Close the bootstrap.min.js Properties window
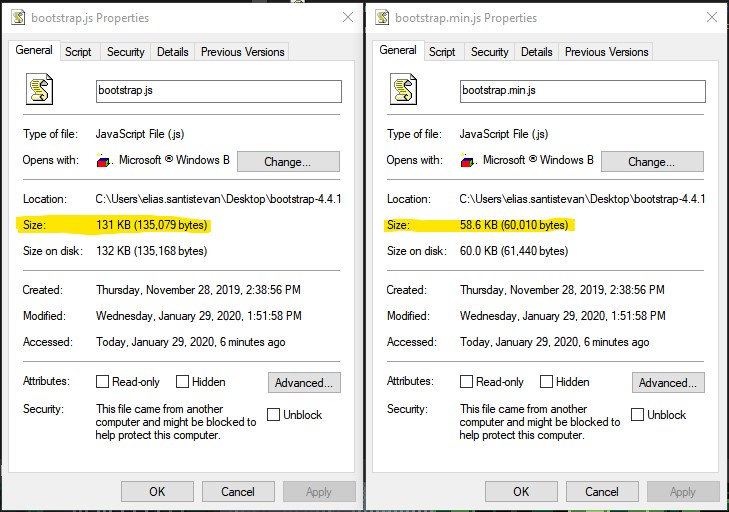Viewport: 729px width, 512px height. click(x=711, y=17)
